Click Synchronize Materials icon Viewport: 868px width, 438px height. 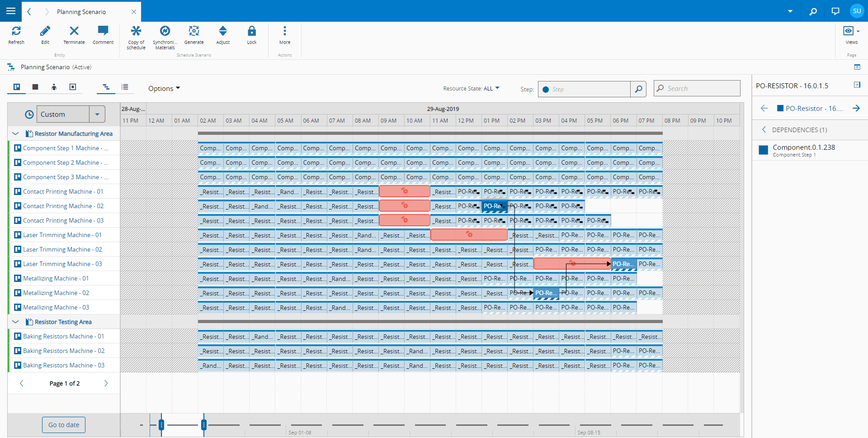pyautogui.click(x=165, y=31)
